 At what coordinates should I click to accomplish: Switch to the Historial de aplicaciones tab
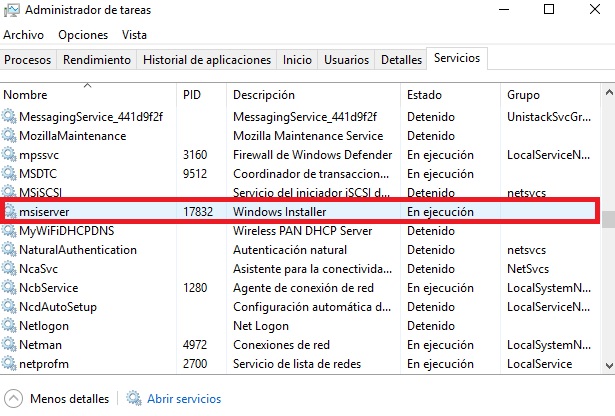coord(207,60)
